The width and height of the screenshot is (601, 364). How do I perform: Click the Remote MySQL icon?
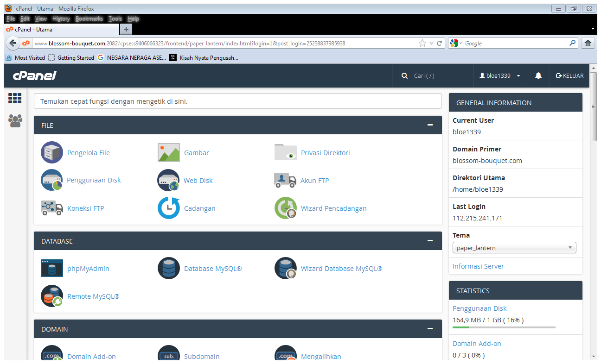[52, 296]
